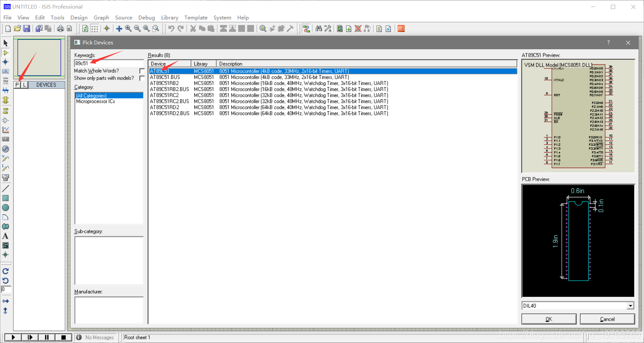Screen dimensions: 644x343
Task: Click the No Messages status indicator
Action: 95,337
